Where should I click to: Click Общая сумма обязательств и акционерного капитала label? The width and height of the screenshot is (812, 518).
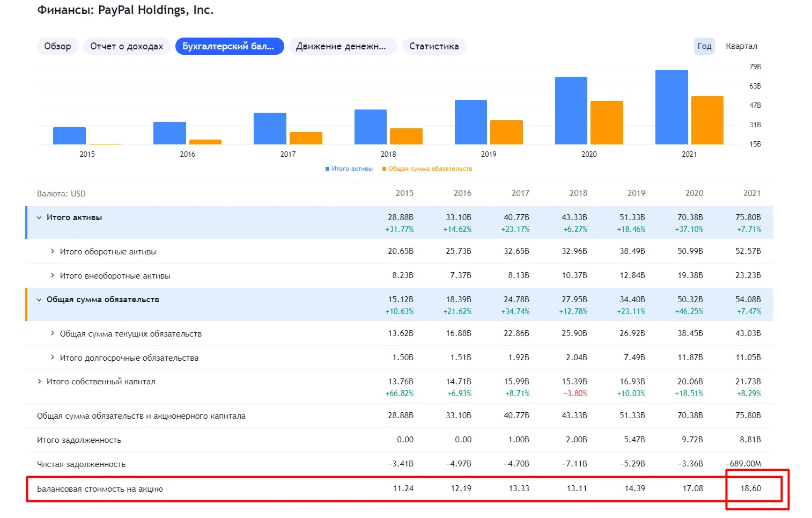[141, 416]
